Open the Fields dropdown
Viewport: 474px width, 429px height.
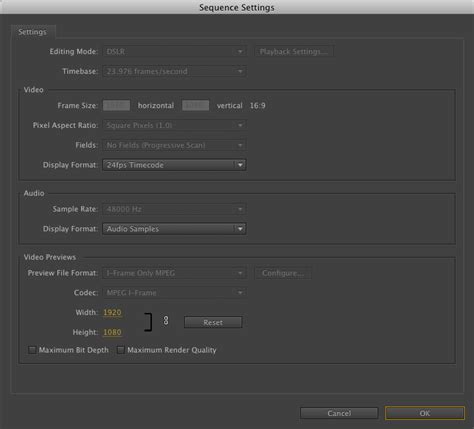coord(174,145)
